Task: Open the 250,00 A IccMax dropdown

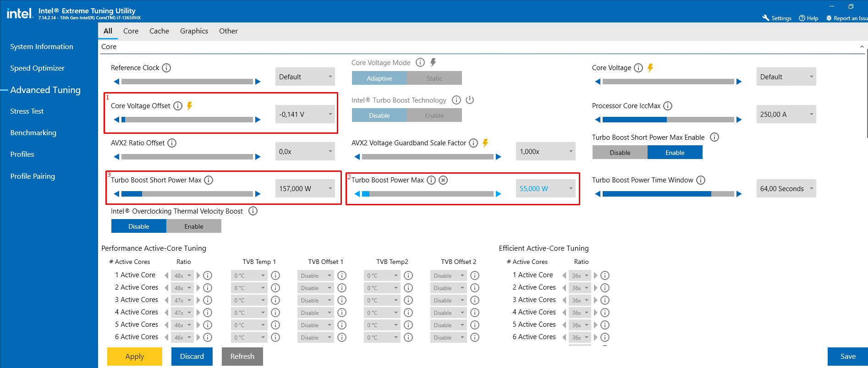Action: pyautogui.click(x=786, y=114)
